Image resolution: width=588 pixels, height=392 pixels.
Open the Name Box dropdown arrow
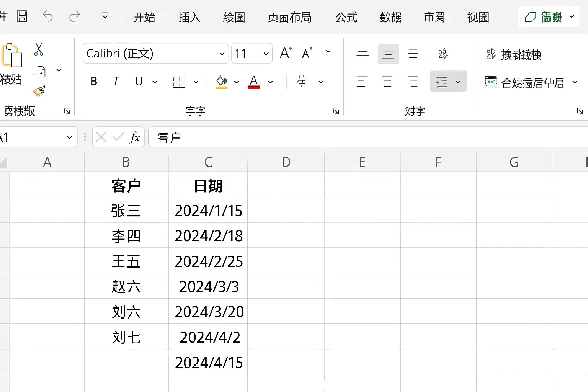tap(69, 137)
